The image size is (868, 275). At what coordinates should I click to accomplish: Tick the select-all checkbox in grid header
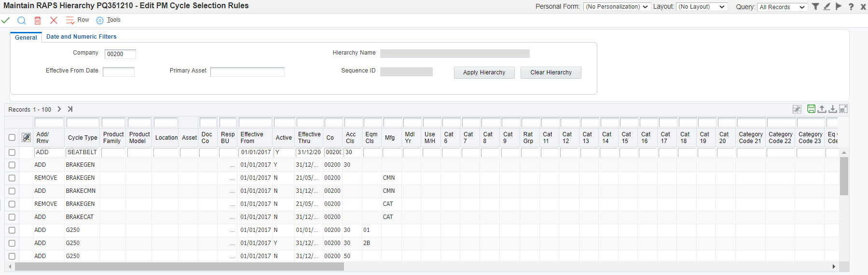coord(12,138)
